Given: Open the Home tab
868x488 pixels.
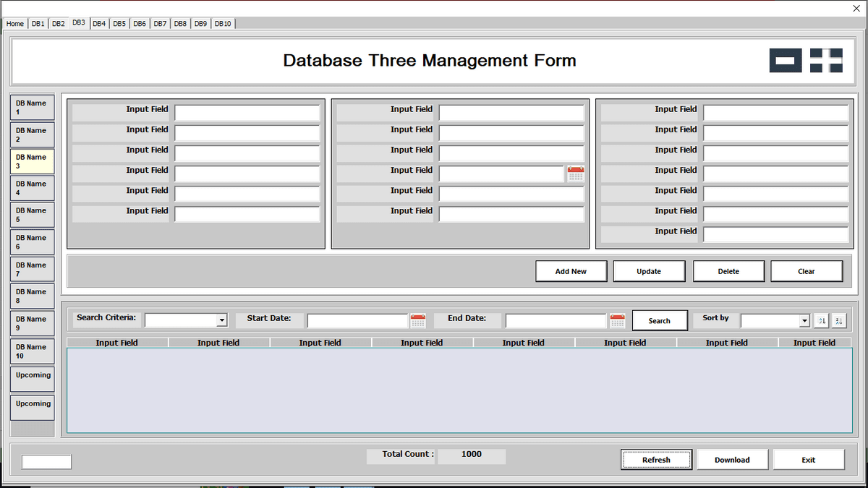Looking at the screenshot, I should 15,24.
